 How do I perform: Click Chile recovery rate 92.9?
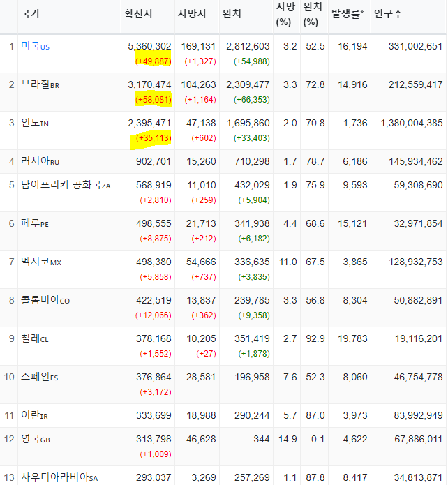pyautogui.click(x=315, y=338)
